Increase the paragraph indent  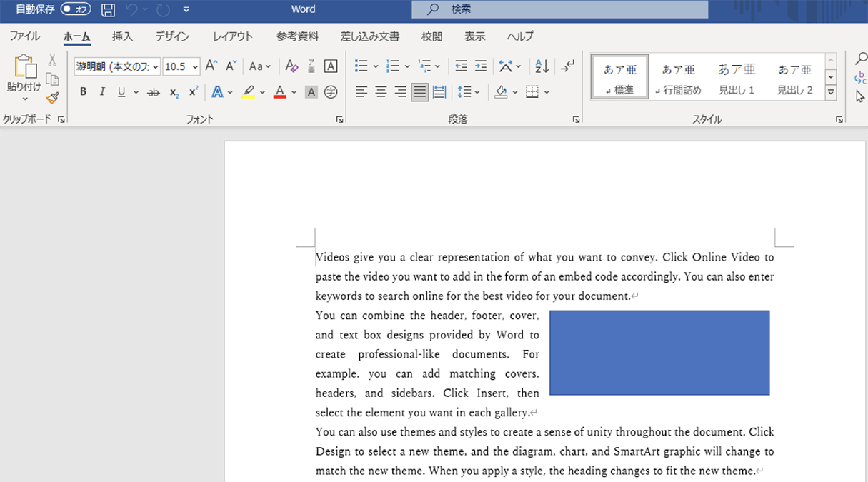(481, 66)
